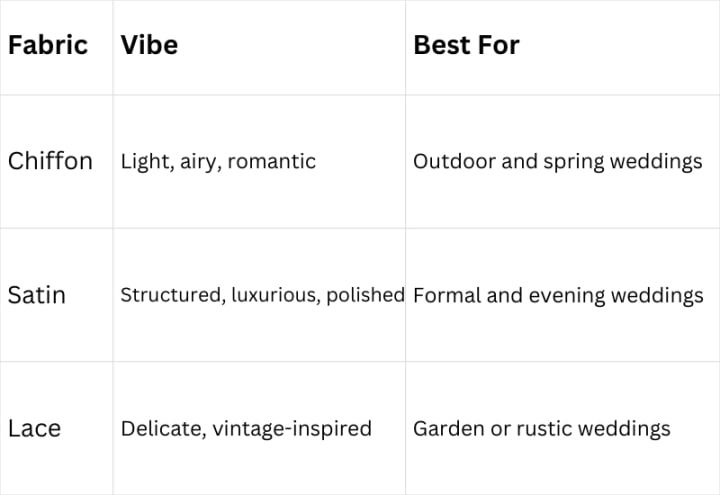The height and width of the screenshot is (495, 720).
Task: Click the word romantic in Chiffon row
Action: click(x=271, y=161)
